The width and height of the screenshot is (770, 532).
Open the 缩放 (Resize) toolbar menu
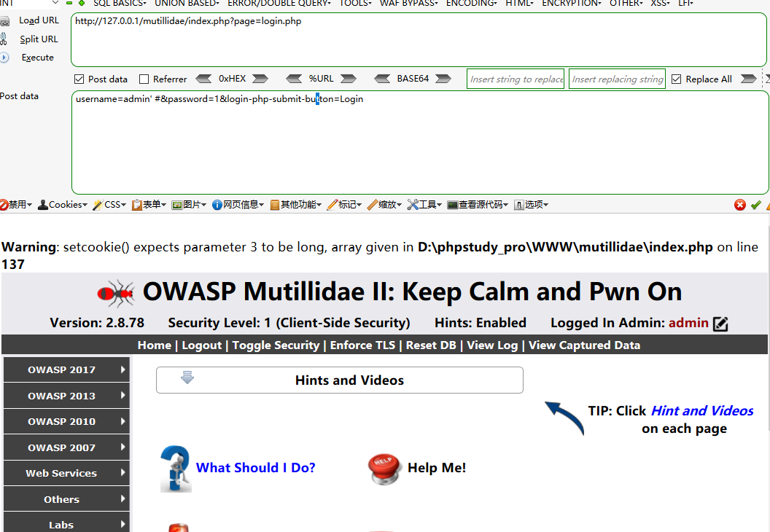[384, 205]
